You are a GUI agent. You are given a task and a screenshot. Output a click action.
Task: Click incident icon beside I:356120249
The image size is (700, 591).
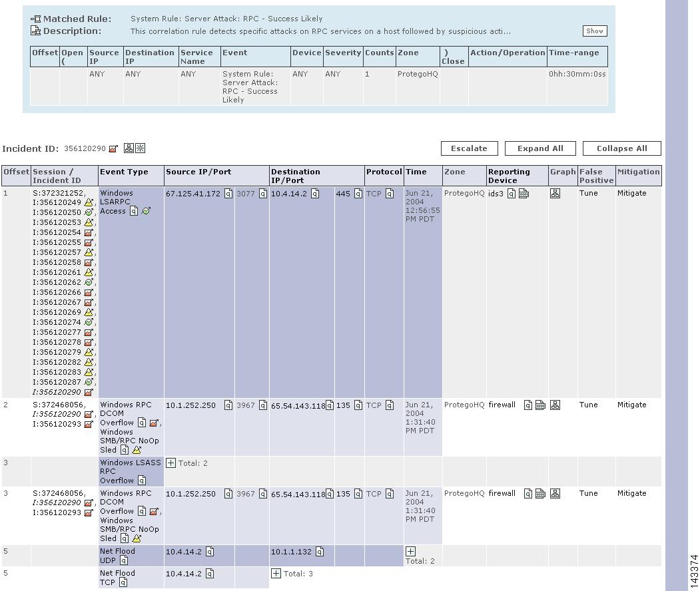click(x=89, y=203)
